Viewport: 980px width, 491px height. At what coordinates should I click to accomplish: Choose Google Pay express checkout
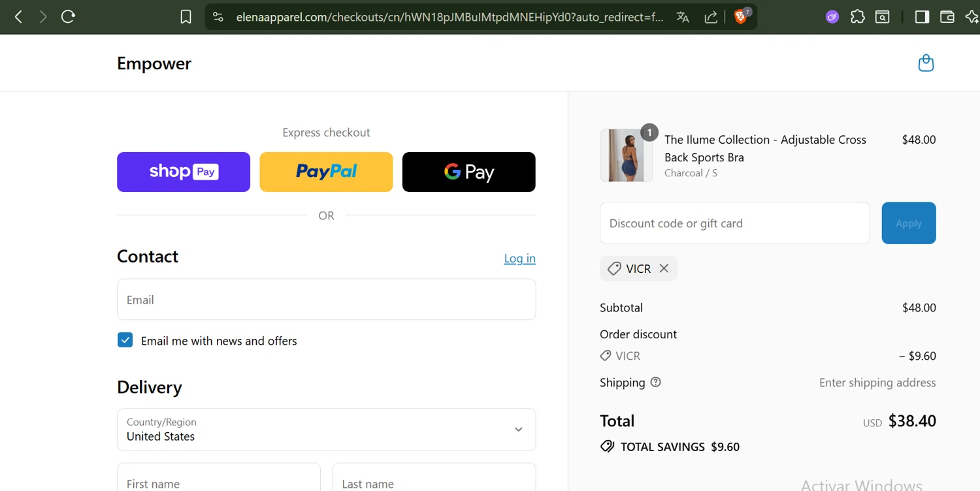(469, 172)
